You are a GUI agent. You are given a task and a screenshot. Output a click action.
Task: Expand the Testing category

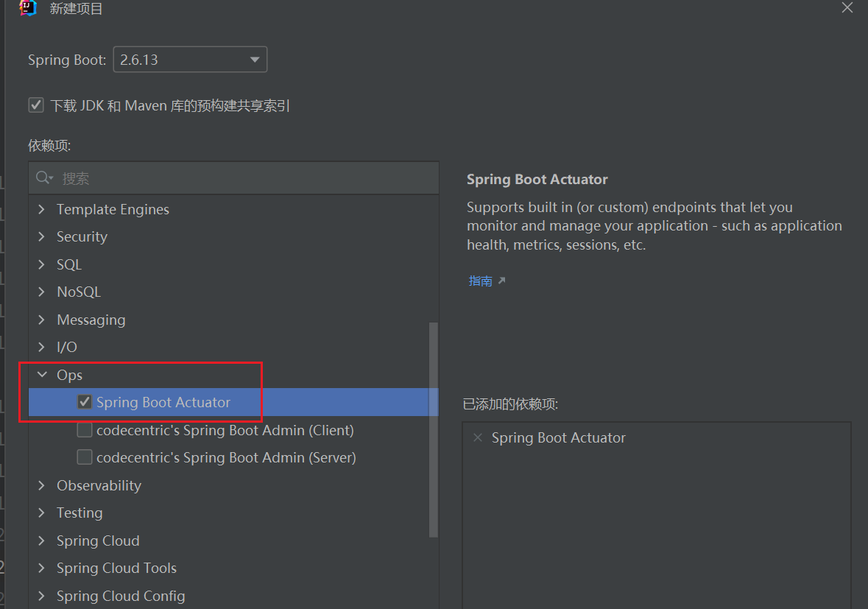(x=41, y=513)
